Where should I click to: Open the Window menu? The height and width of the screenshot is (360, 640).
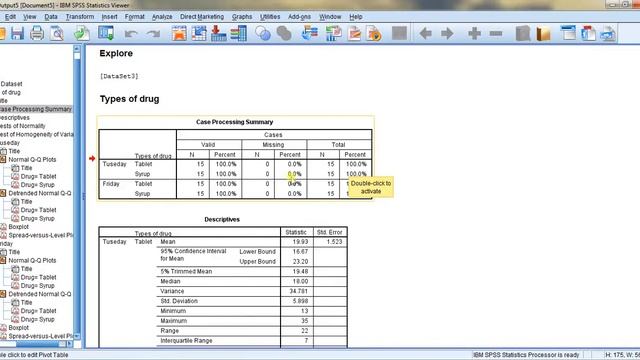click(330, 17)
